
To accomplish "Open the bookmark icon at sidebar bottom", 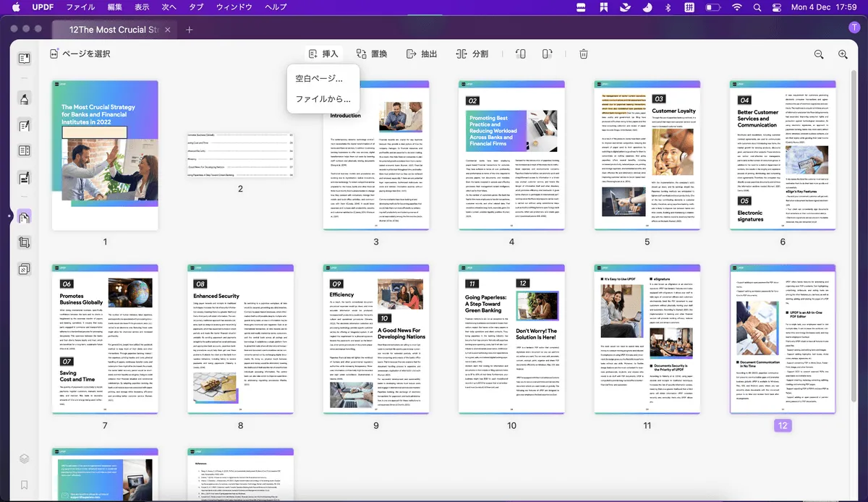I will click(24, 485).
